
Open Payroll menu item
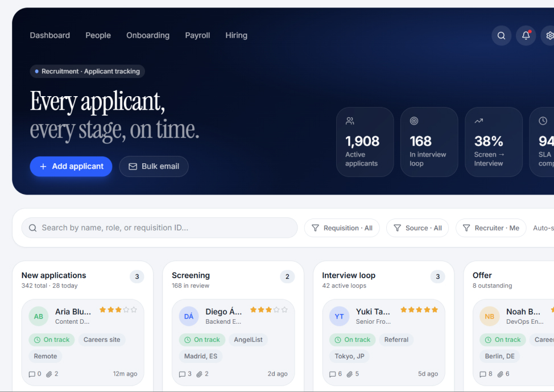tap(197, 35)
